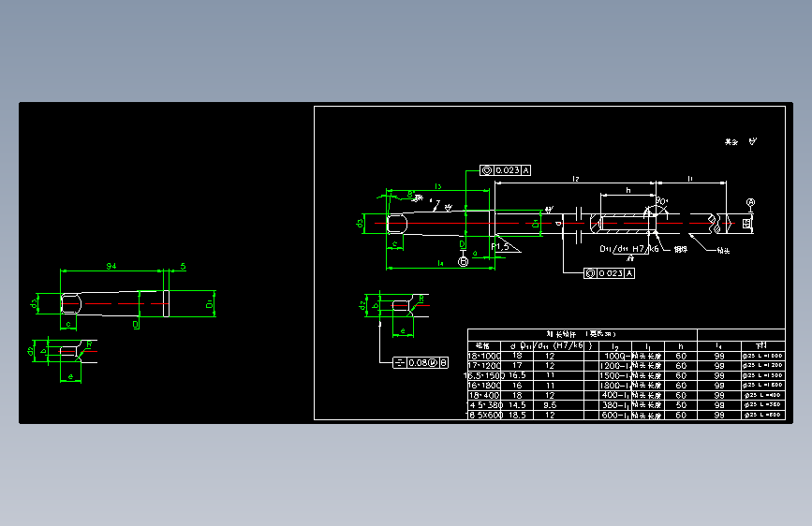Select the h table column header
Viewport: 812px width, 526px height.
tap(681, 346)
